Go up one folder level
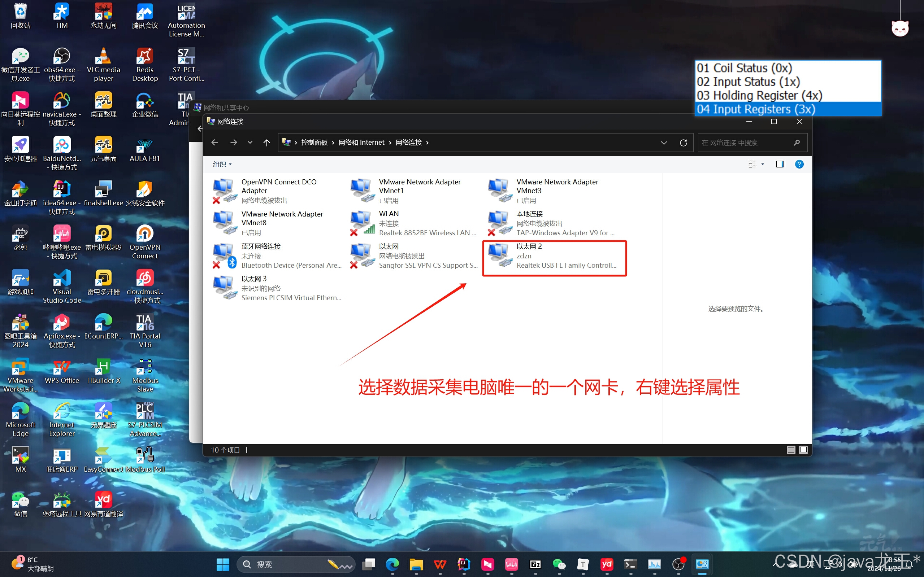 pyautogui.click(x=266, y=143)
